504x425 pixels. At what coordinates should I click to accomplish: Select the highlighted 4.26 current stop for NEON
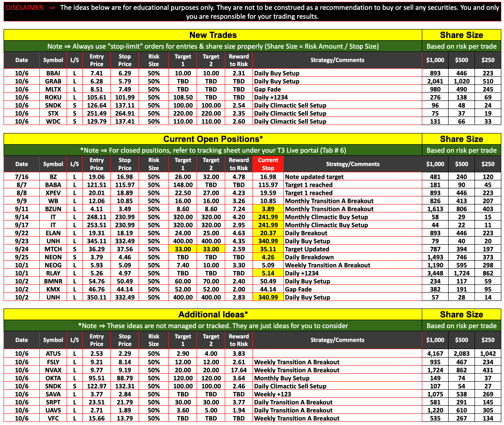coord(268,257)
